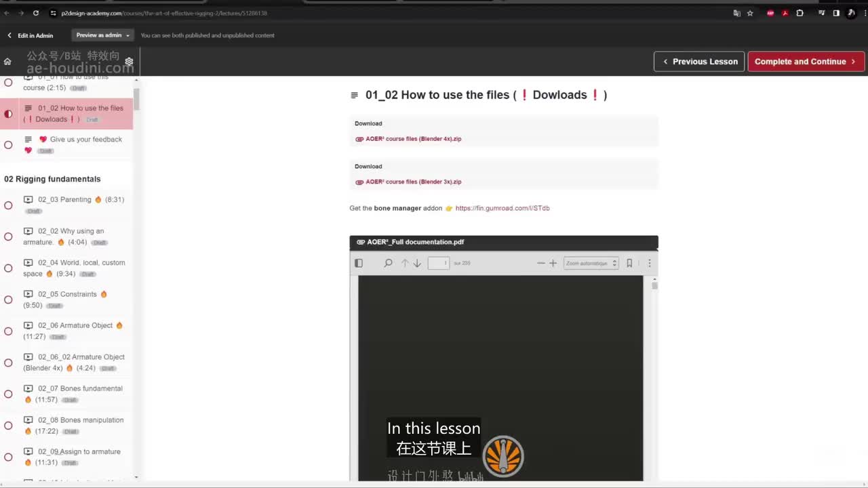Mark Give us your feedback completion circle
This screenshot has height=488, width=868.
(x=8, y=145)
